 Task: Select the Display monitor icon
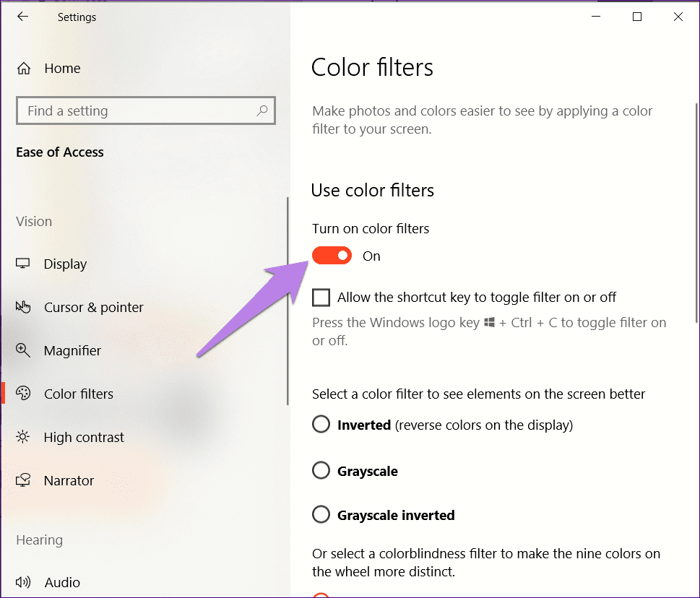23,264
